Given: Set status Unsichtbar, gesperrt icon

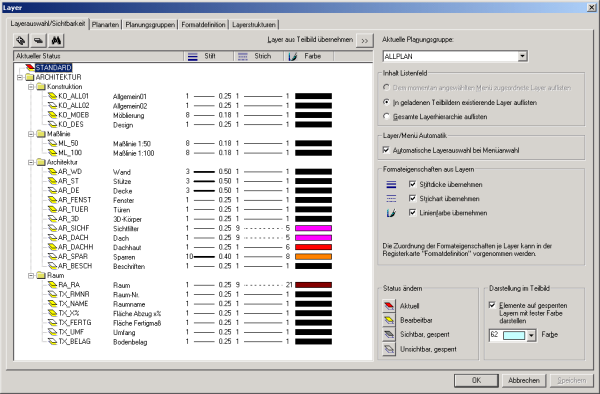Looking at the screenshot, I should click(x=389, y=349).
